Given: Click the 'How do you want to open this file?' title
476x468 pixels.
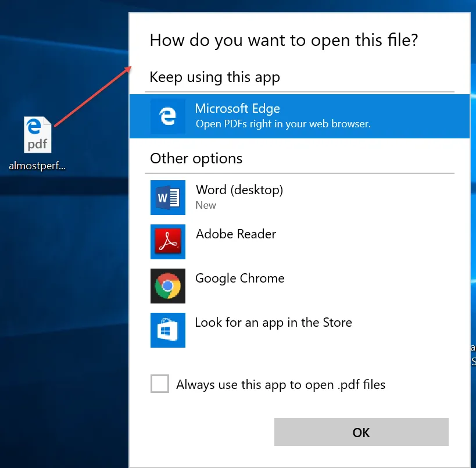Looking at the screenshot, I should point(284,40).
